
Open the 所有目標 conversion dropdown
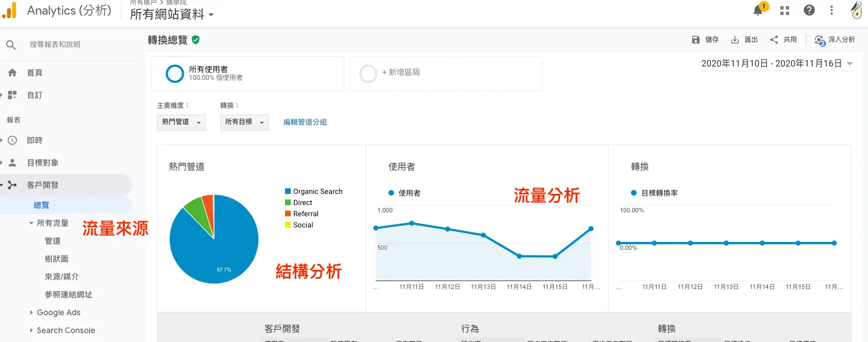(244, 122)
